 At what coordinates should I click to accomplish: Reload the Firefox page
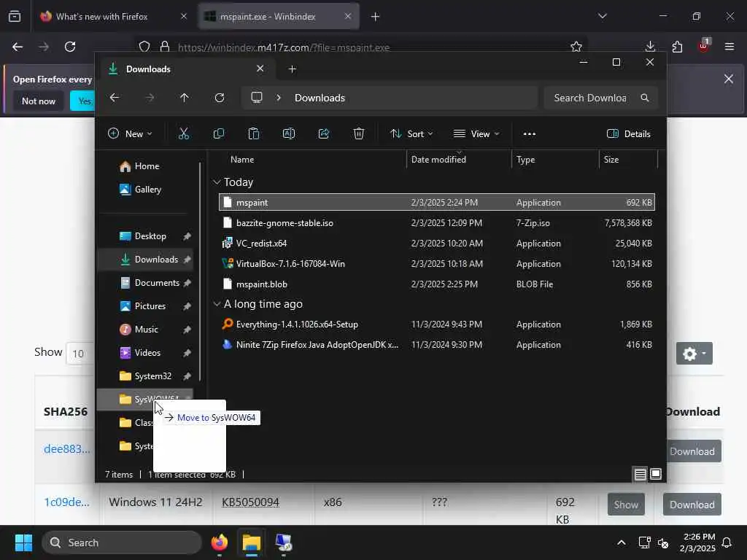pyautogui.click(x=70, y=47)
